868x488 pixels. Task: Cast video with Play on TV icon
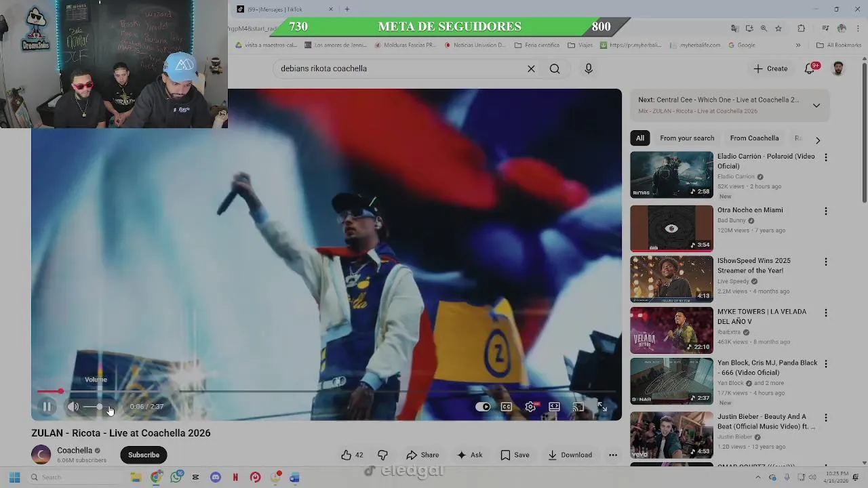pos(578,407)
